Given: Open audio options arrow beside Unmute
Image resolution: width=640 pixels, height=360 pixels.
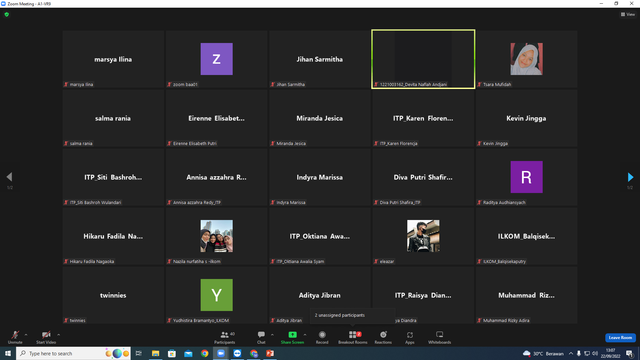Looking at the screenshot, I should pos(26,335).
